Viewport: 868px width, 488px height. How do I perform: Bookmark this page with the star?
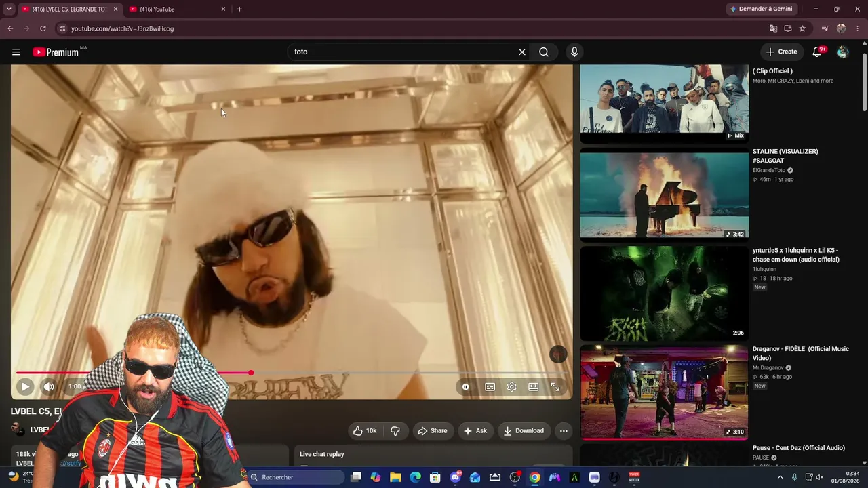coord(802,28)
